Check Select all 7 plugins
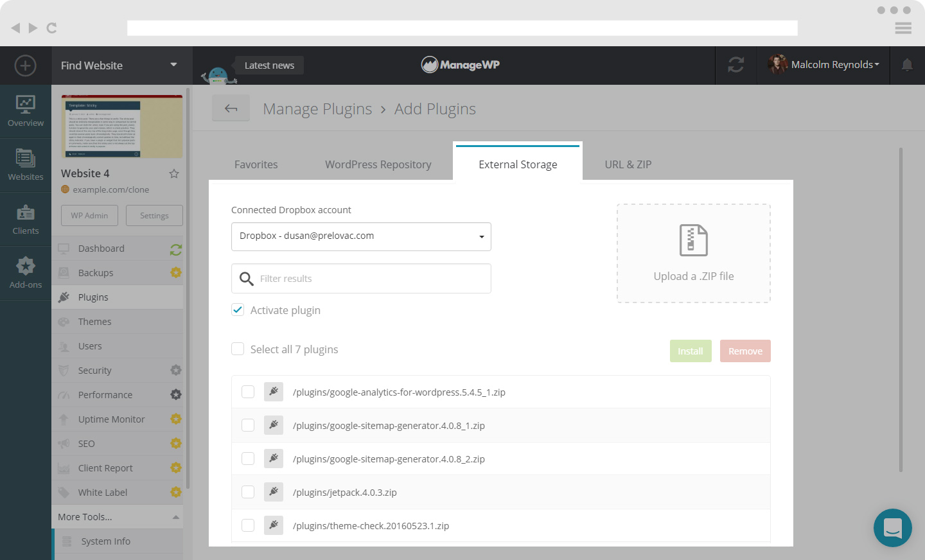925x560 pixels. (238, 349)
